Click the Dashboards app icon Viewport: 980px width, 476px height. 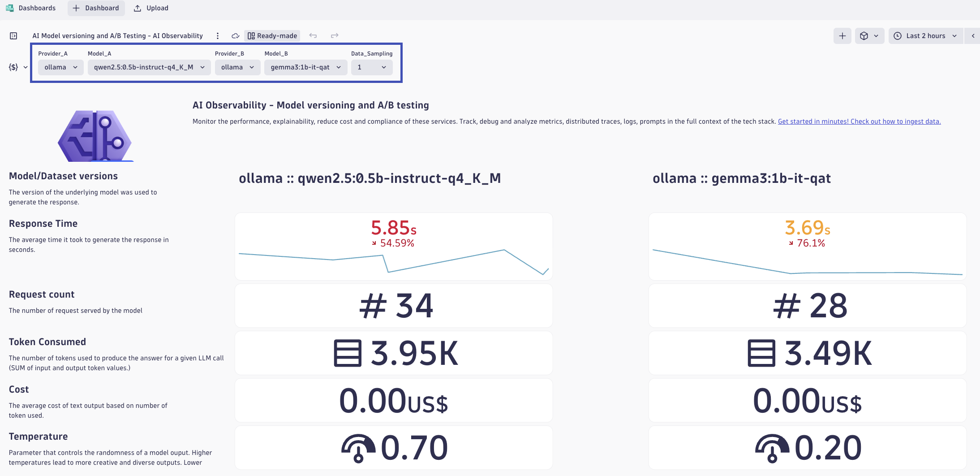[x=9, y=8]
